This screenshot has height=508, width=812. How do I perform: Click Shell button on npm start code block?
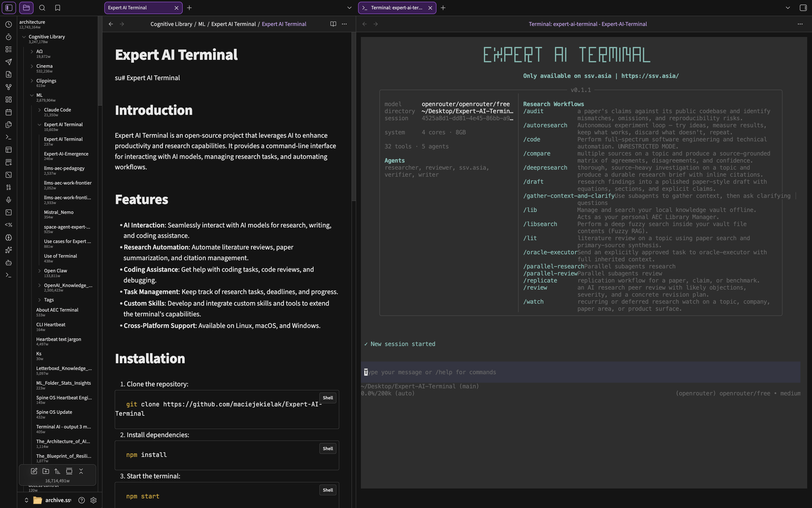tap(328, 490)
